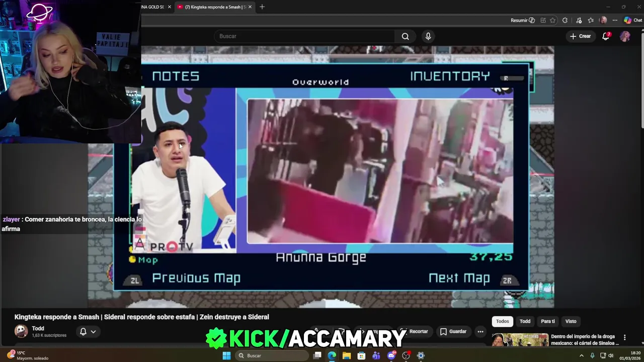
Task: Add this page to favorites with the star icon
Action: pos(553,20)
